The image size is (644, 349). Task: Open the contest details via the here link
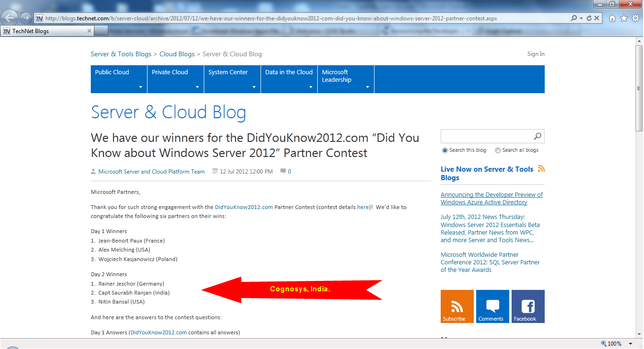pyautogui.click(x=363, y=207)
